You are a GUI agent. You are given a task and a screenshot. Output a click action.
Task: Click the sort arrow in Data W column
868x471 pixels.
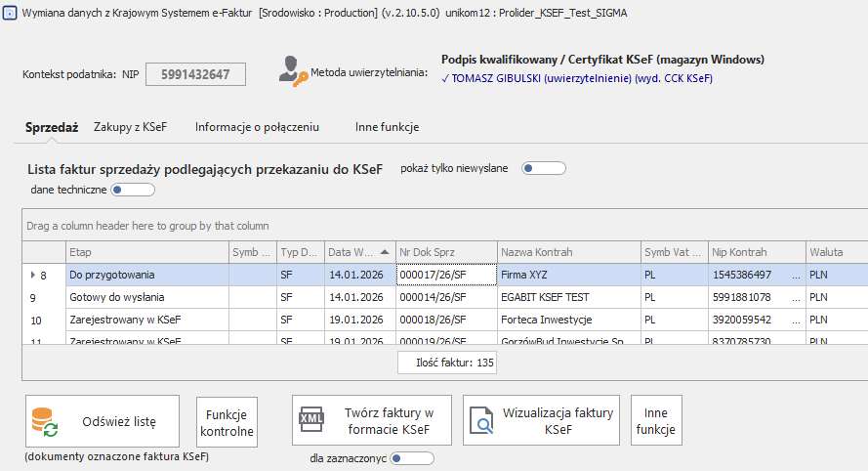coord(387,251)
